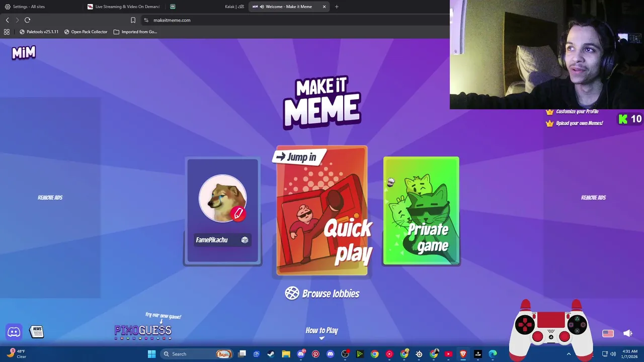Bookmark this page using the bookmark icon

[x=133, y=20]
